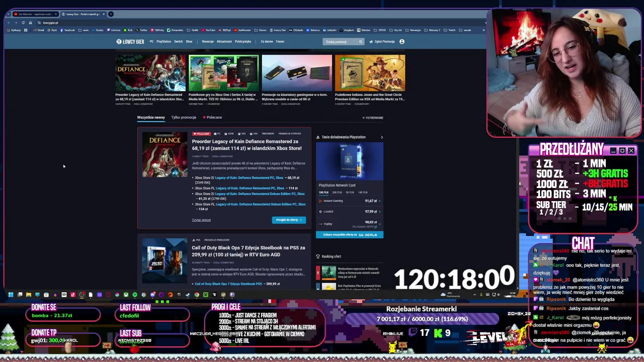The height and width of the screenshot is (362, 644).
Task: Switch to Polecane tab
Action: (212, 118)
